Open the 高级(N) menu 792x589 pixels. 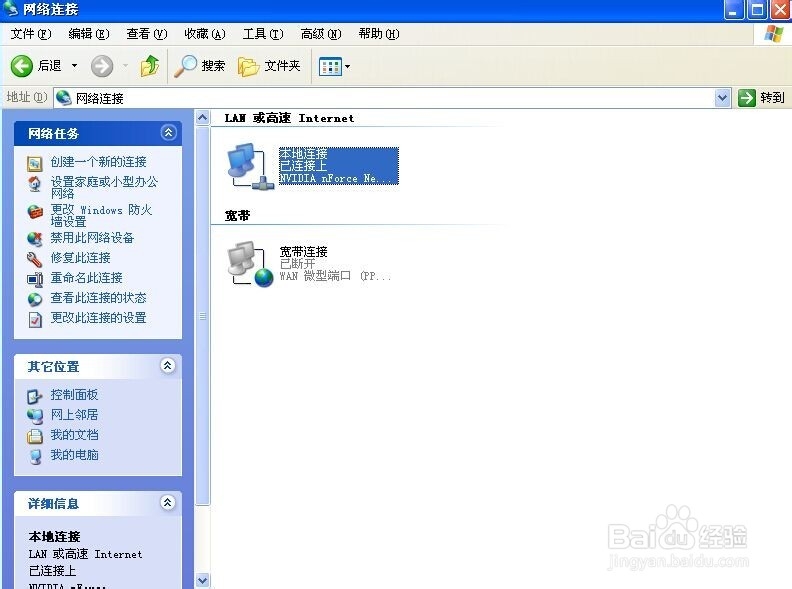point(321,34)
